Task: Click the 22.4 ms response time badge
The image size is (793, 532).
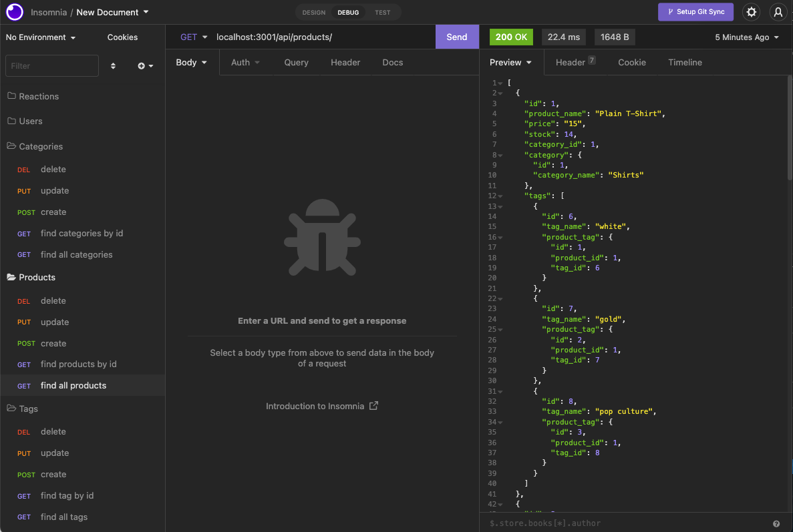Action: tap(563, 37)
